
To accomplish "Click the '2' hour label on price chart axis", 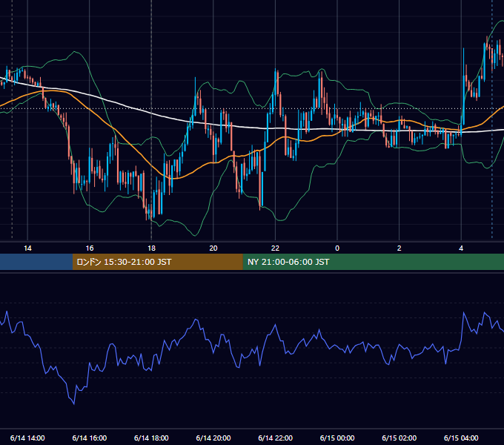I will [399, 248].
